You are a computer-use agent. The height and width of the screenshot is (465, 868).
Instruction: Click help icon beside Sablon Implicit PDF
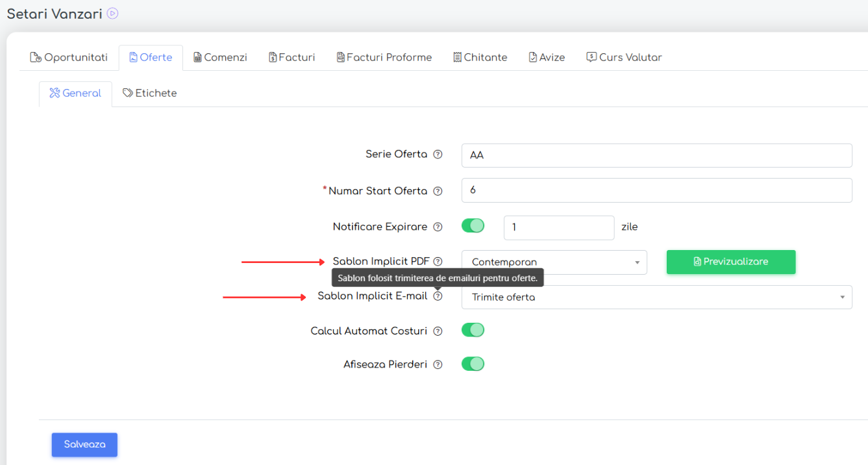click(x=438, y=262)
